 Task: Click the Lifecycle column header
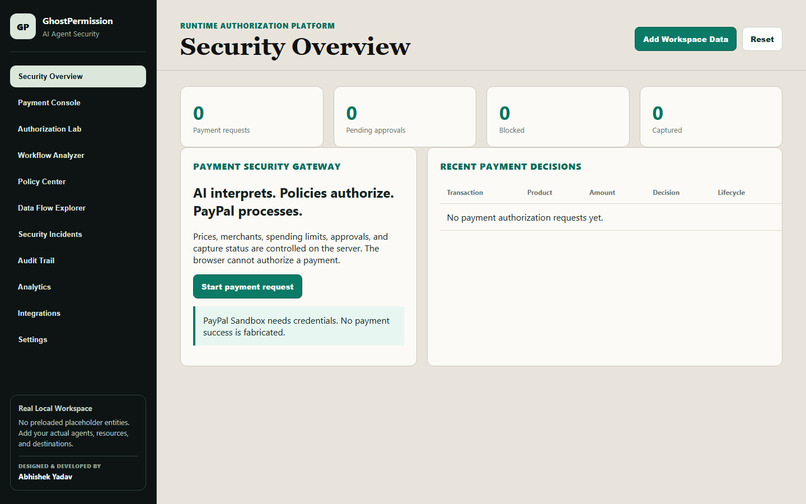click(x=731, y=192)
